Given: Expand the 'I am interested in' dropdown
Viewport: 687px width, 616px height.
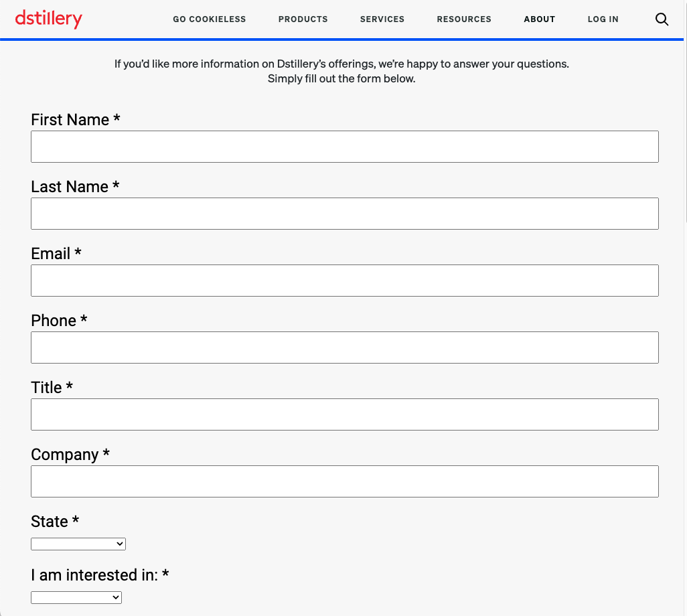Looking at the screenshot, I should [x=76, y=597].
